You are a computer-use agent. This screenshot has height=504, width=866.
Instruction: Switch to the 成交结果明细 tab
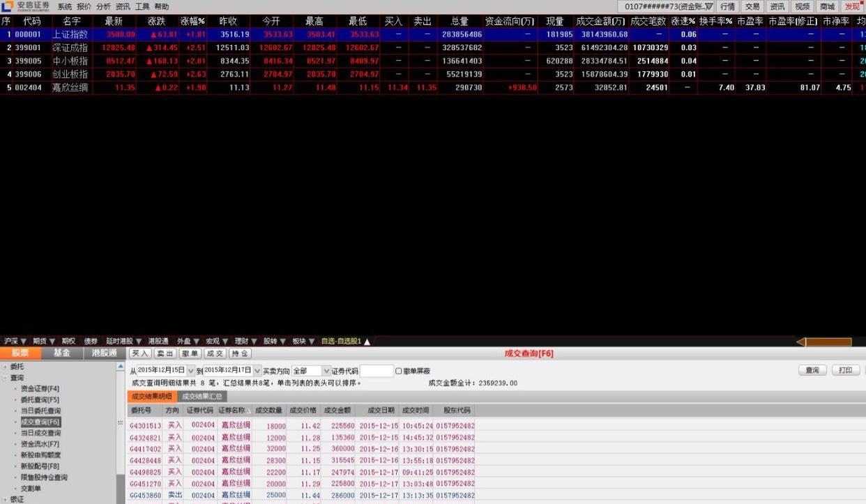click(x=151, y=396)
